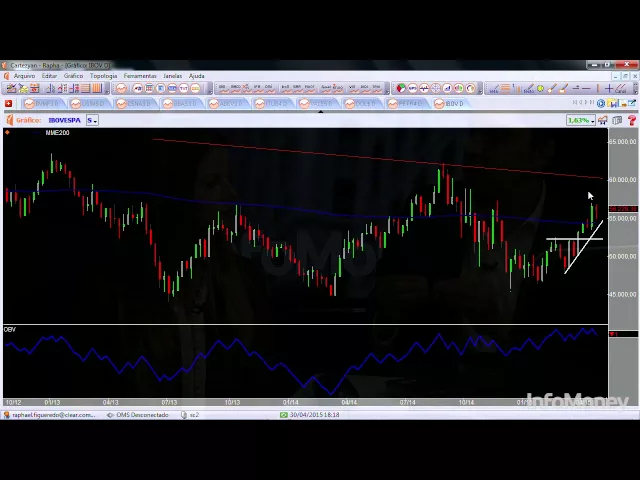
Task: Click the wheel-shaped round icon
Action: coord(436,88)
